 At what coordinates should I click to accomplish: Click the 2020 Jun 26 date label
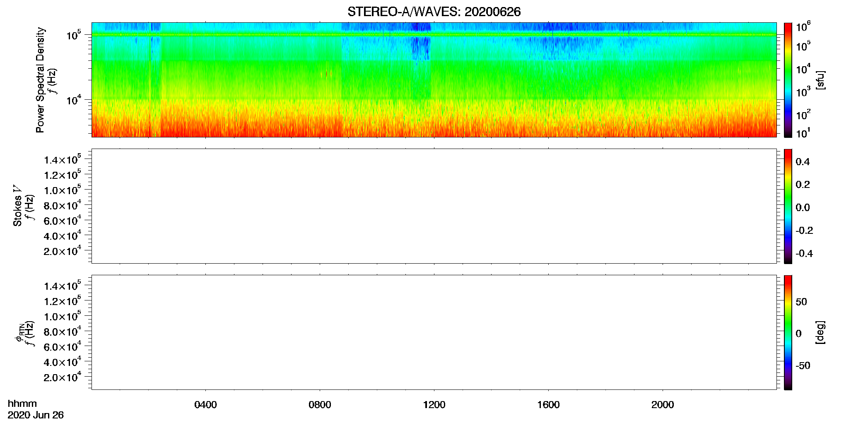click(36, 415)
